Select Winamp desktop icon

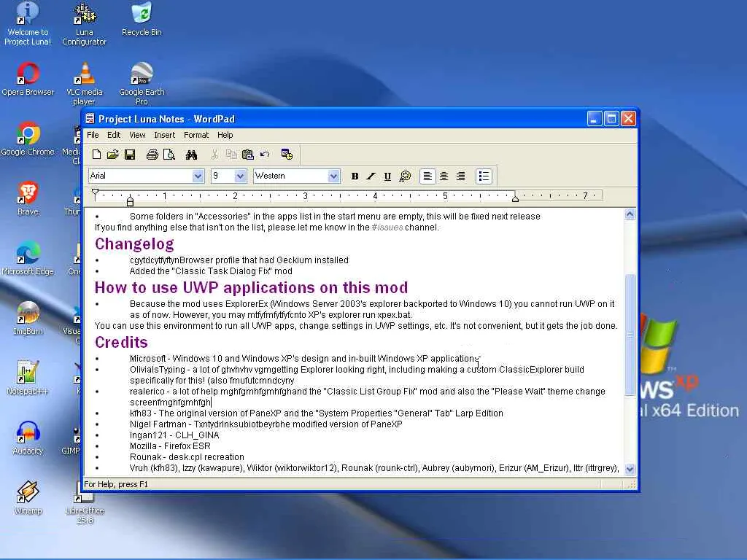pyautogui.click(x=28, y=498)
